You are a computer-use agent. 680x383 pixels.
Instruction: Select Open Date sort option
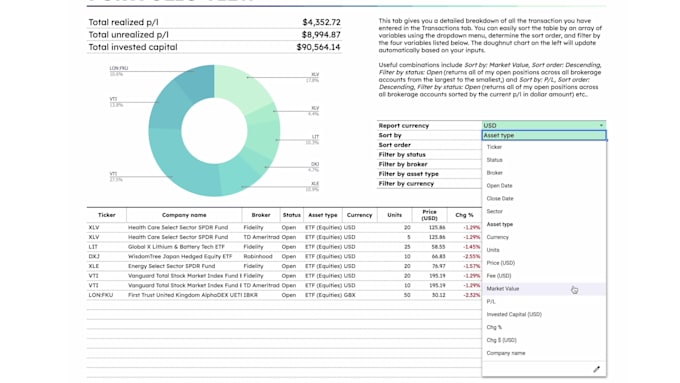click(x=544, y=186)
